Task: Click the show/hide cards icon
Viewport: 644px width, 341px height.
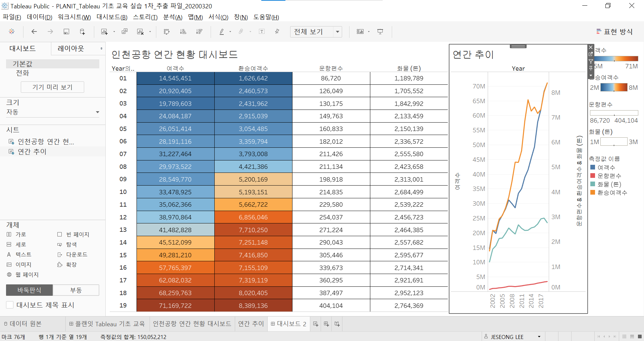Action: coord(360,31)
